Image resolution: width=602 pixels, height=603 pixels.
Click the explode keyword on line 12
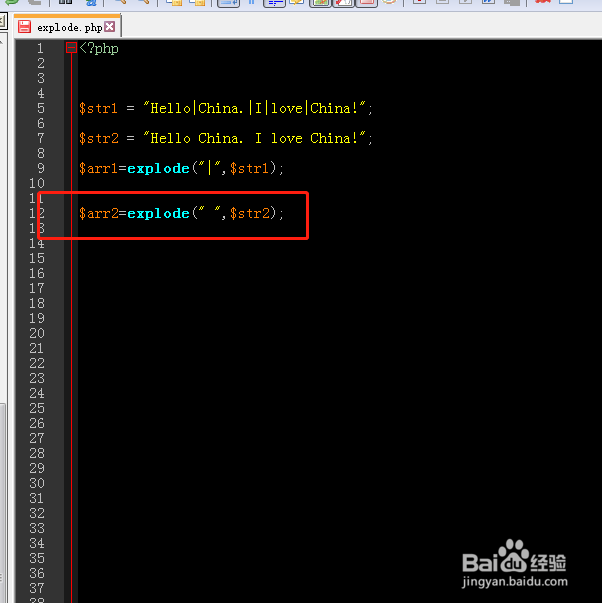click(x=158, y=214)
